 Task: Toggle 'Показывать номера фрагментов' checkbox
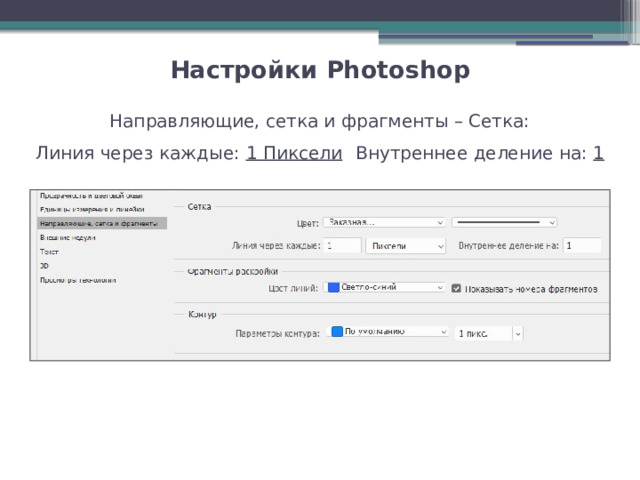tap(456, 289)
